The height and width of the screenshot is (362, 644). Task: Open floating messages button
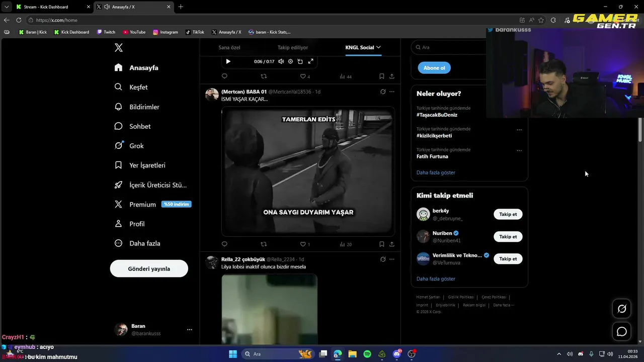[622, 331]
